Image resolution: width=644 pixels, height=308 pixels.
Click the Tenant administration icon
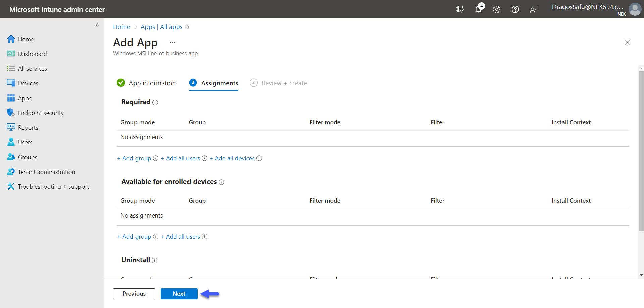pyautogui.click(x=11, y=172)
